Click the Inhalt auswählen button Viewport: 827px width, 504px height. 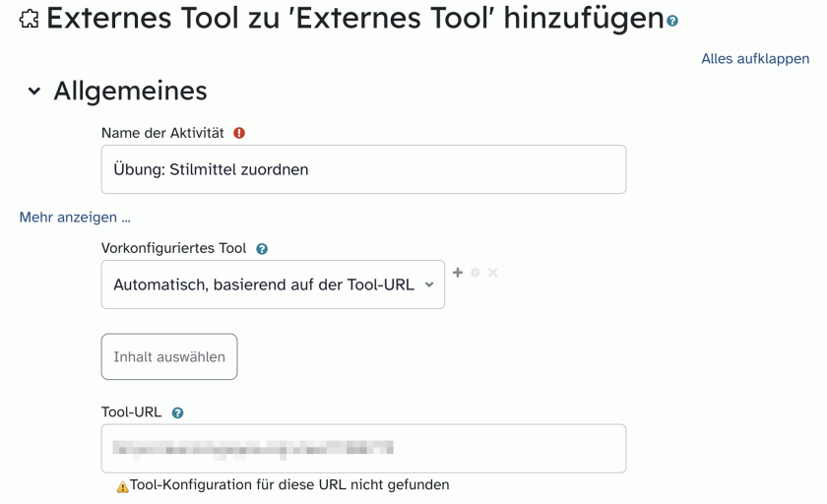tap(169, 356)
